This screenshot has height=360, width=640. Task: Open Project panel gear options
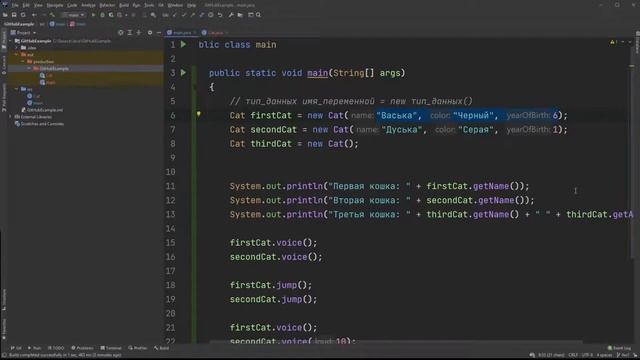(x=150, y=33)
